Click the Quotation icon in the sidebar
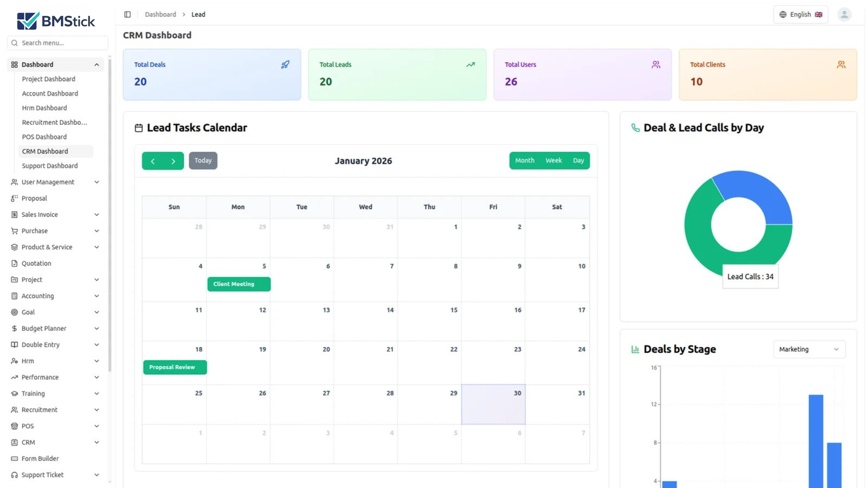Viewport: 868px width, 488px height. pyautogui.click(x=14, y=263)
